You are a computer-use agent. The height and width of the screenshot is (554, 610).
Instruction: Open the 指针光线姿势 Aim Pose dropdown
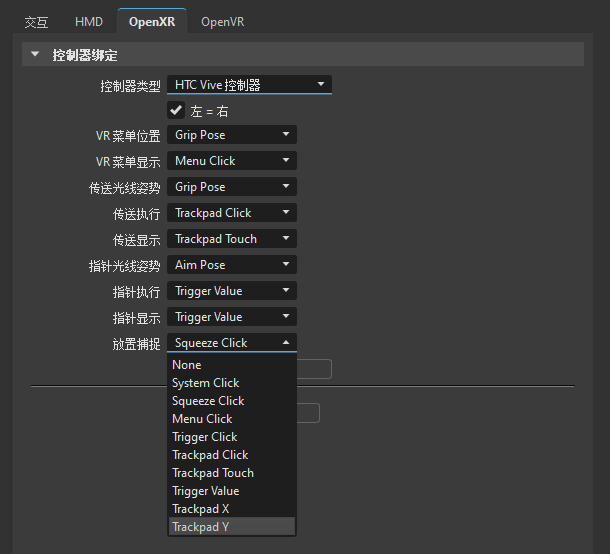tap(232, 265)
